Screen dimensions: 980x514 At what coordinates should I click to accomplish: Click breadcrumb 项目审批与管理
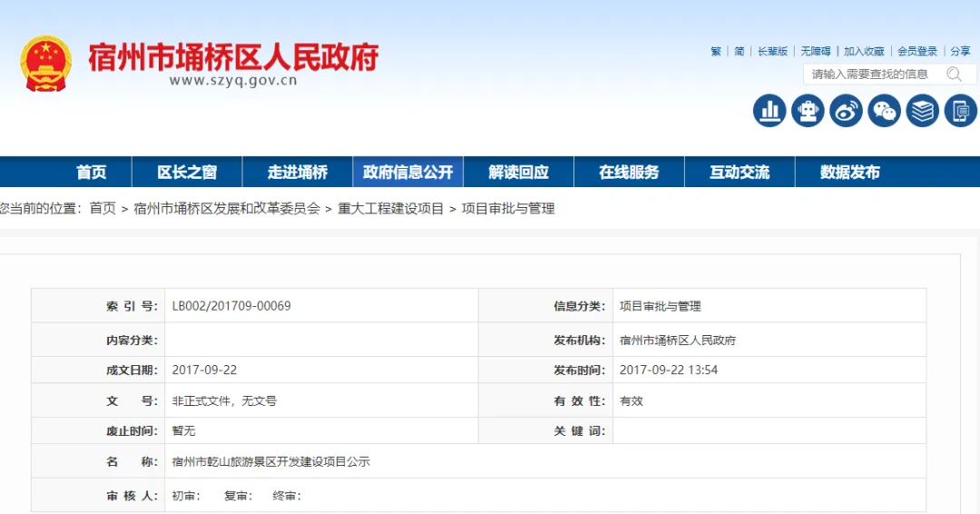508,208
